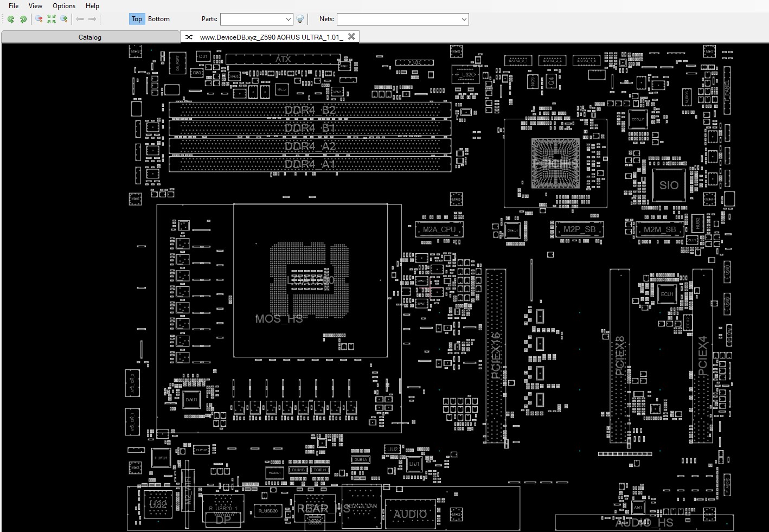Click the U32 rear connector

pos(158,504)
